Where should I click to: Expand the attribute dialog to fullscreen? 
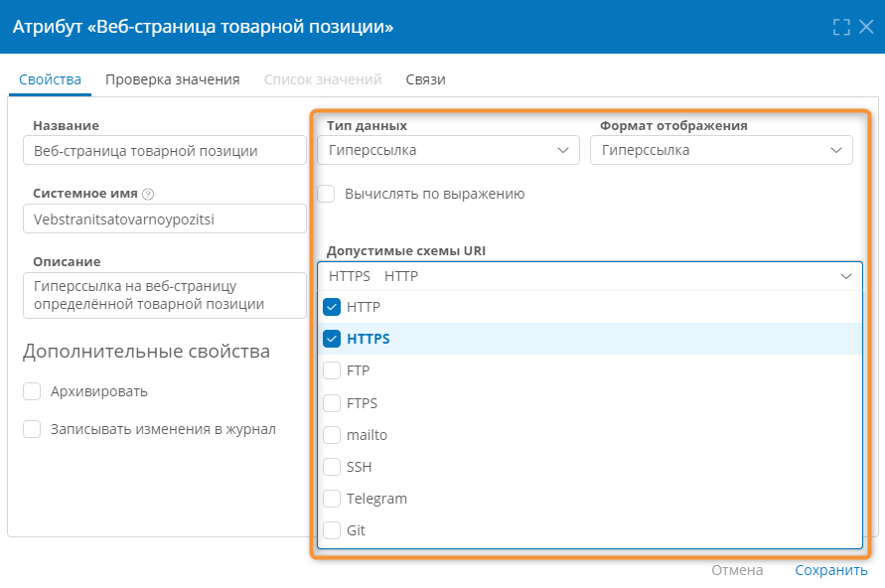point(841,27)
